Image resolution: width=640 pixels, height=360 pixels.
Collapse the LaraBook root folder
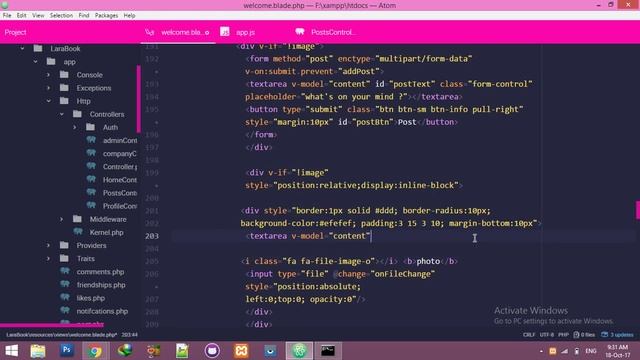pyautogui.click(x=22, y=49)
